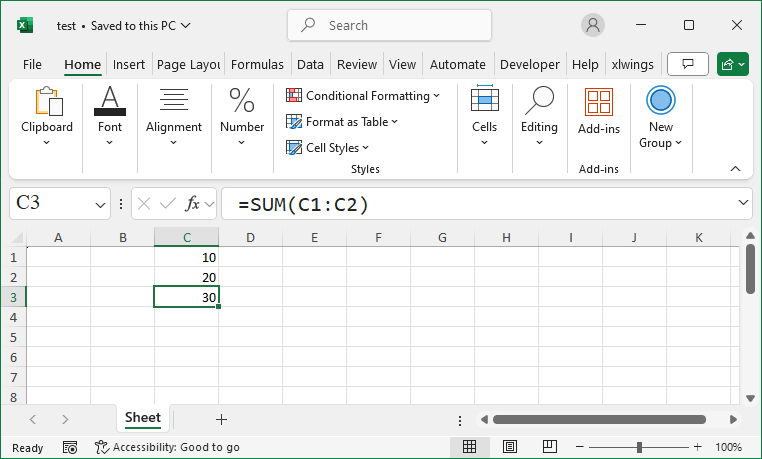Click the zoom out minus button
762x459 pixels.
(x=579, y=447)
